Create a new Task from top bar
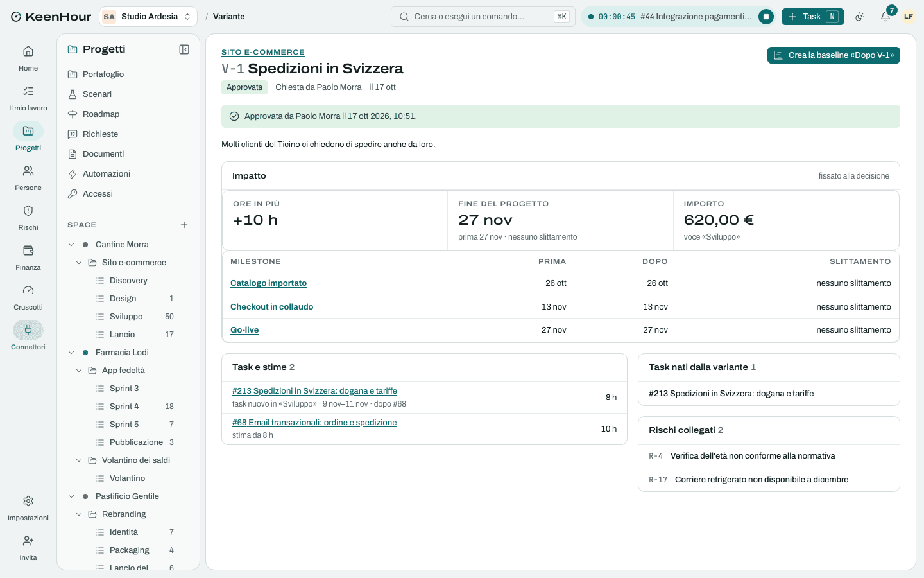This screenshot has width=924, height=578. [812, 17]
